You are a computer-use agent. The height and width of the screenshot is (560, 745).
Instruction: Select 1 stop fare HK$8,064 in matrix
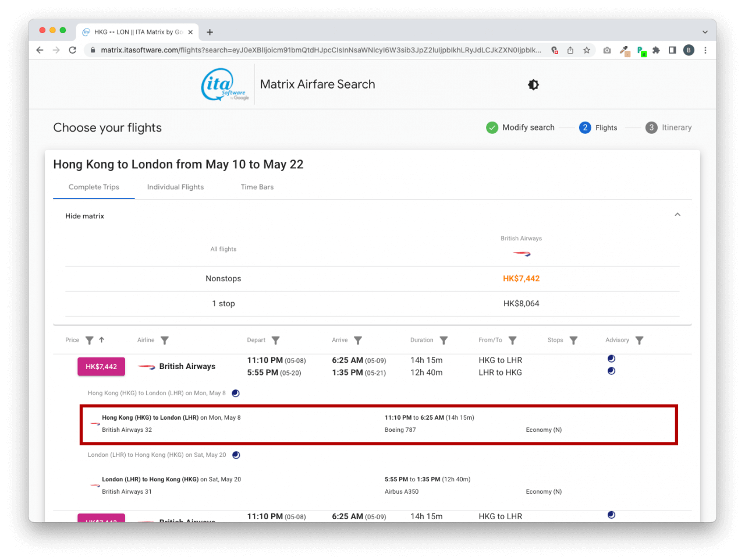521,304
